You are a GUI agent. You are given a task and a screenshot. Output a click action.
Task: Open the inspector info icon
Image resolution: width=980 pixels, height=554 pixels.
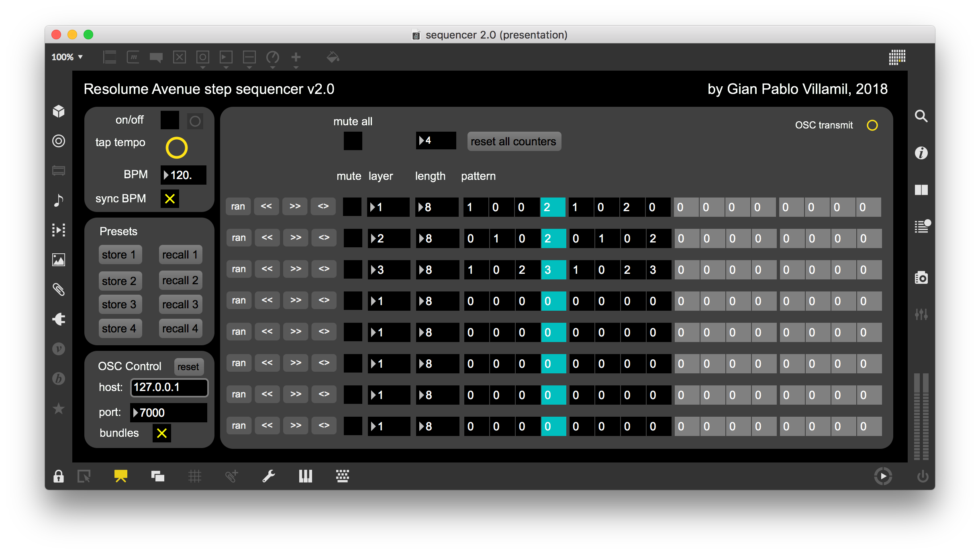tap(921, 153)
